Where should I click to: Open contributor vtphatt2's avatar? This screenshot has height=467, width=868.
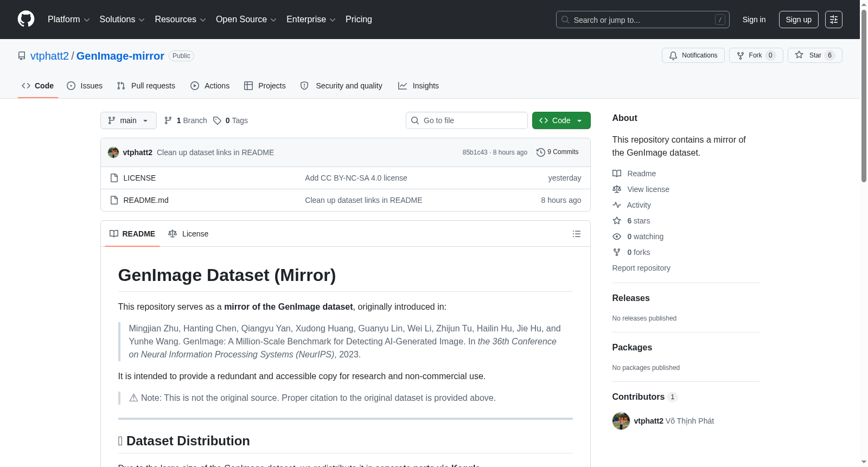(621, 421)
